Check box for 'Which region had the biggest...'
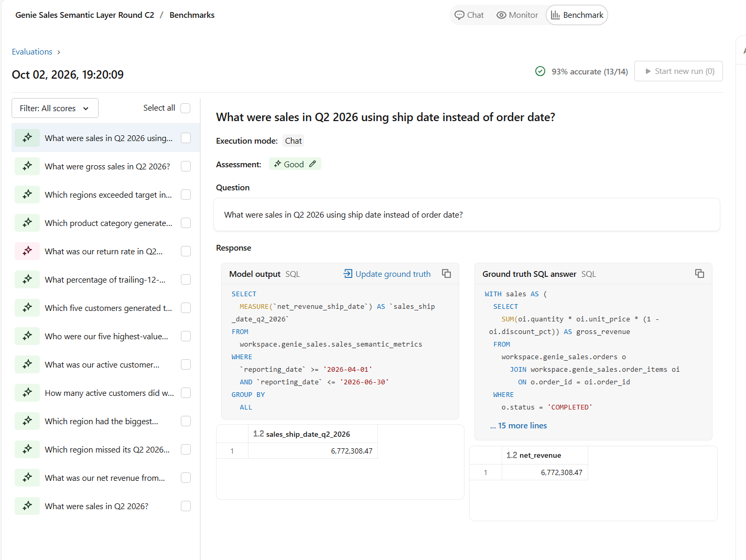The image size is (746, 560). (x=186, y=421)
